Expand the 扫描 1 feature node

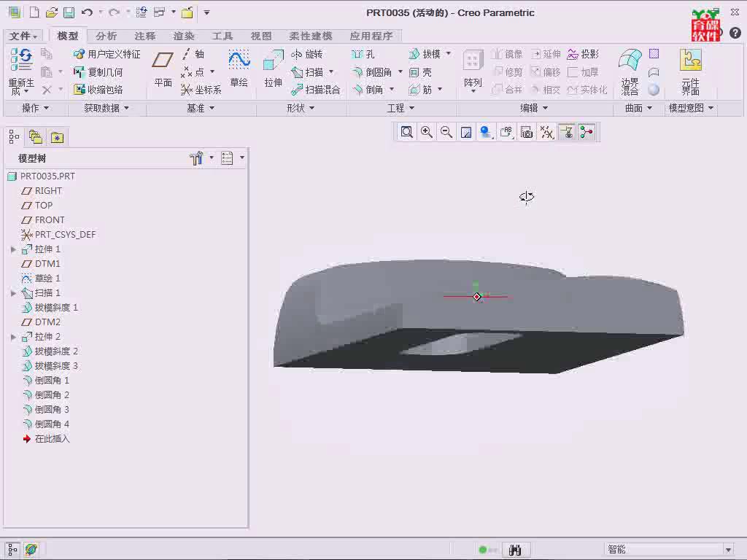pos(13,293)
